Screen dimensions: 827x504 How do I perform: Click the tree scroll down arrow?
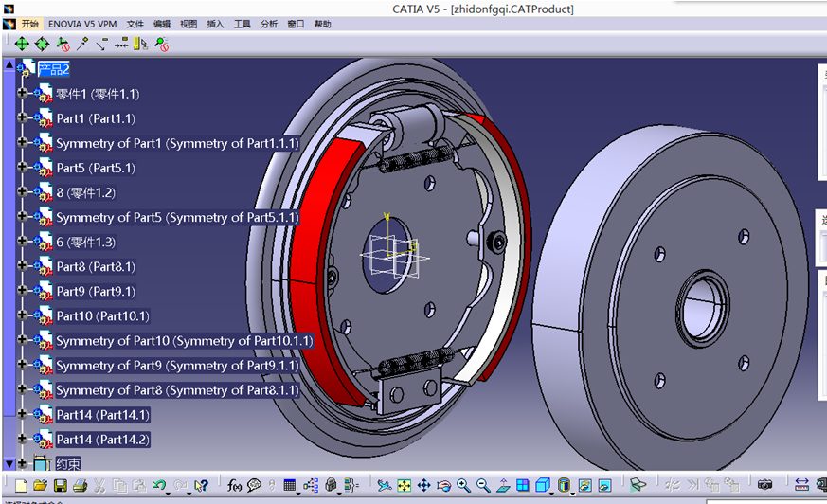9,463
